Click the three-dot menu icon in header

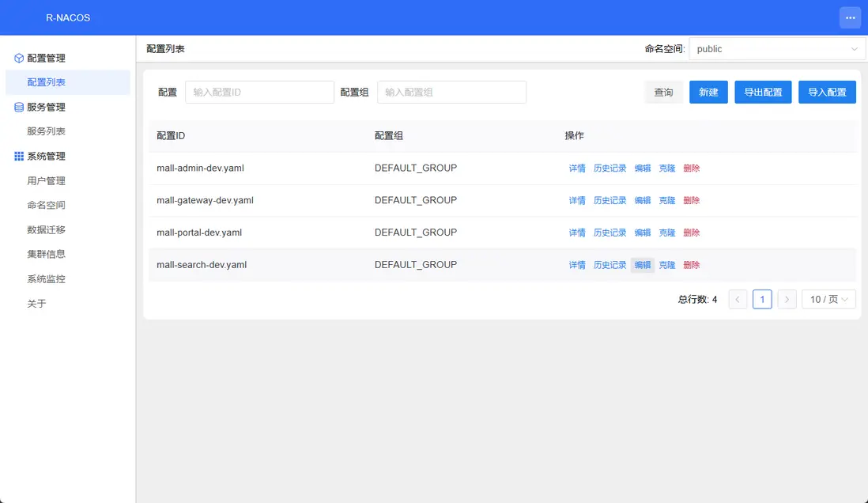click(850, 17)
